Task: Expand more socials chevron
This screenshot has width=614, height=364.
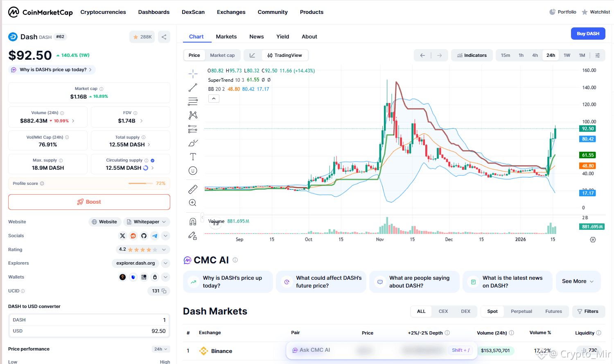Action: pos(165,236)
